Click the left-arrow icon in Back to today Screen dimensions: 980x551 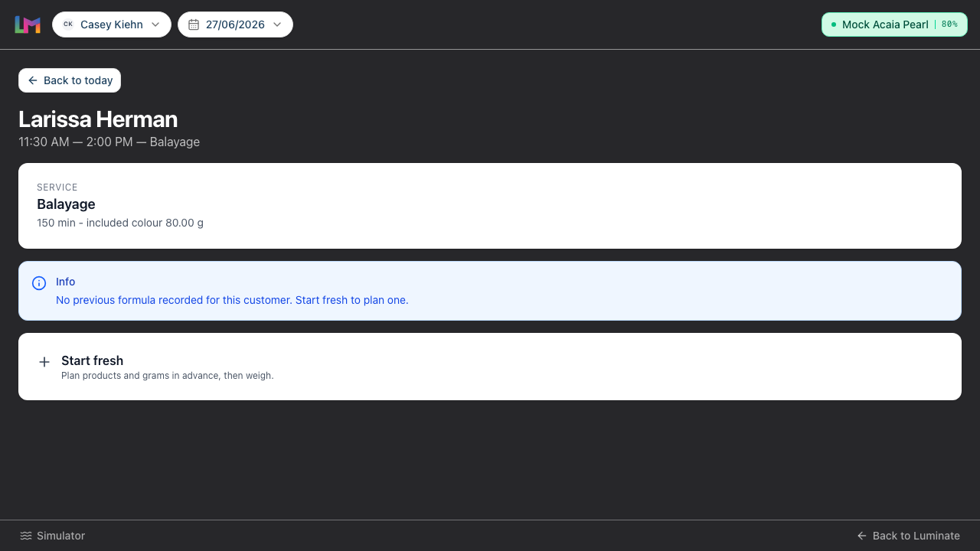pos(33,80)
